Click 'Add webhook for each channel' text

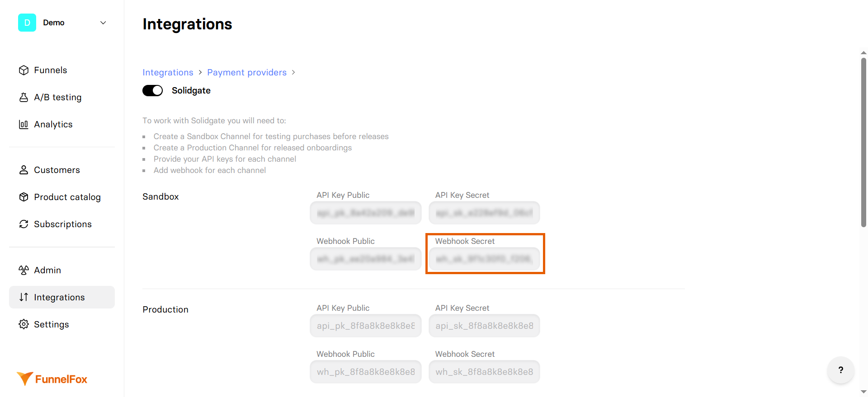coord(210,170)
